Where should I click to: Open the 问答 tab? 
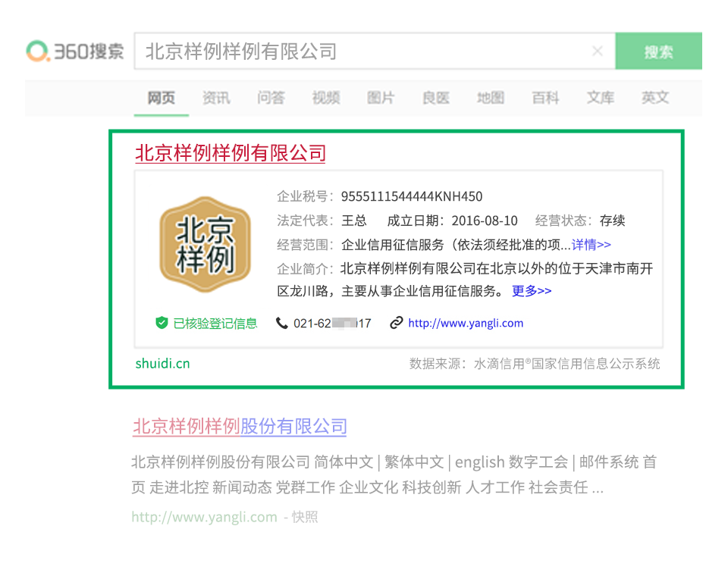(271, 98)
